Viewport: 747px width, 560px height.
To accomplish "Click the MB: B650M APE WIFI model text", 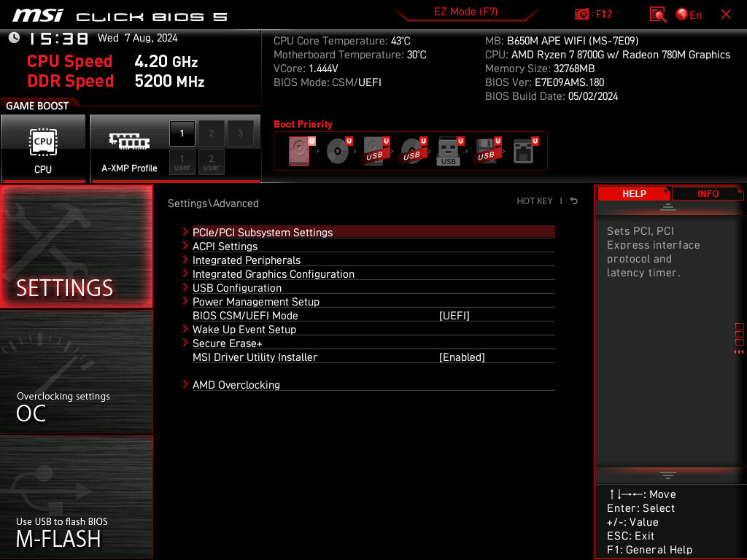I will 562,41.
